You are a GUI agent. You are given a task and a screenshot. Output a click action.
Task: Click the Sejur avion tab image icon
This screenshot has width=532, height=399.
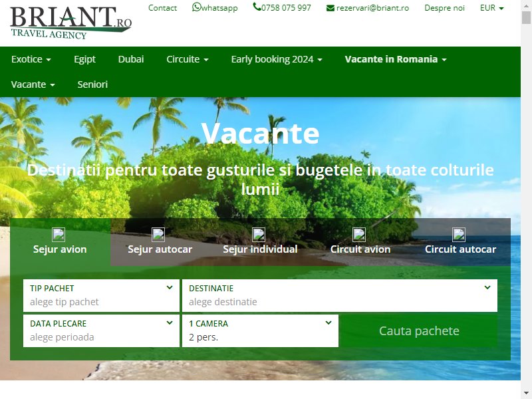click(59, 235)
